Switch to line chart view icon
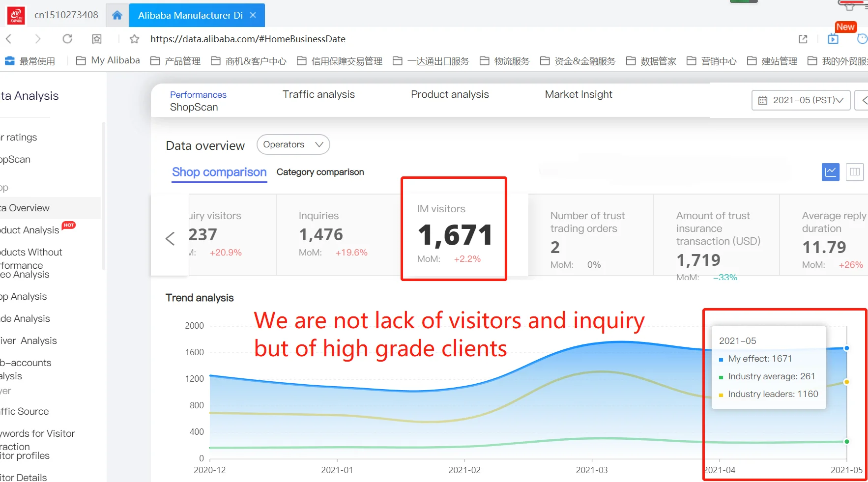The image size is (868, 482). click(830, 172)
